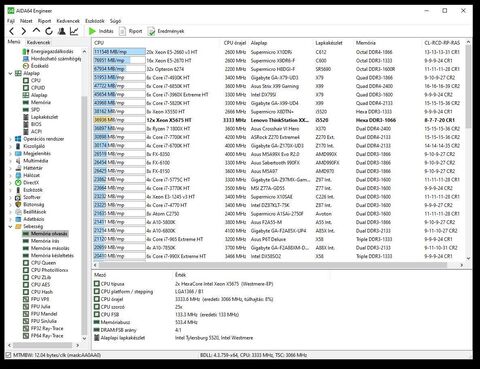
Task: Click the sensor icon beside Érzékelő
Action: [26, 66]
